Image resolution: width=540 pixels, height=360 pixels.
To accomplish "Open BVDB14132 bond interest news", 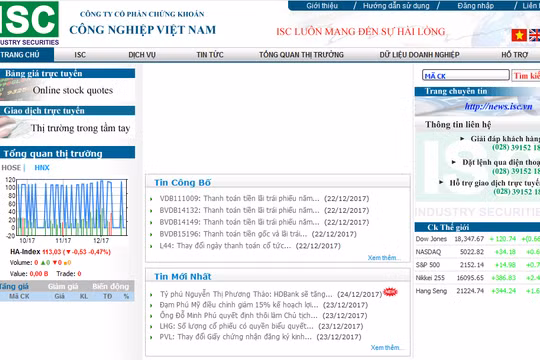I will (x=239, y=210).
